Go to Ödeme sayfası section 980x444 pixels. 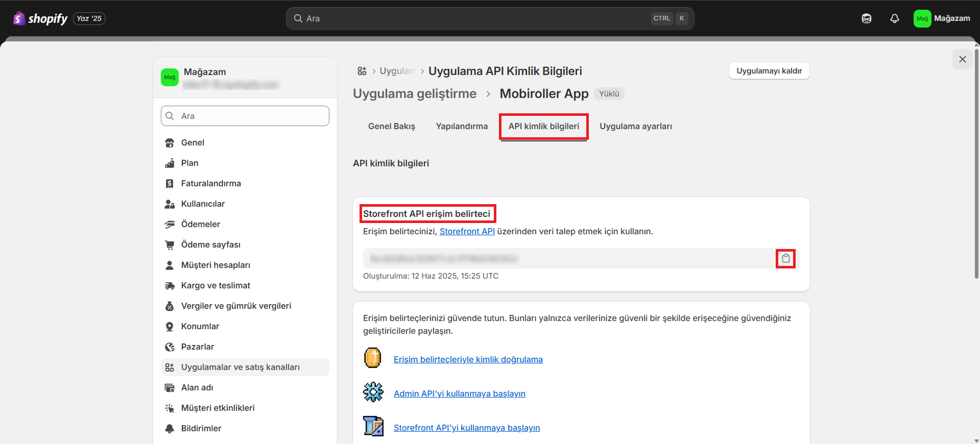pos(245,245)
